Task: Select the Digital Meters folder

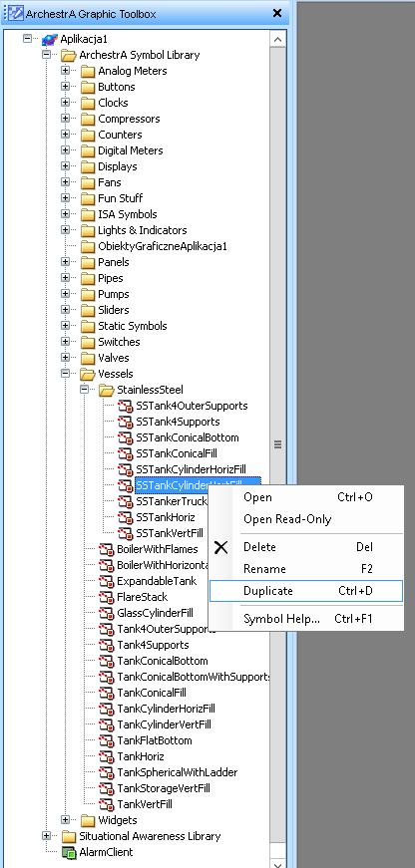Action: [131, 150]
